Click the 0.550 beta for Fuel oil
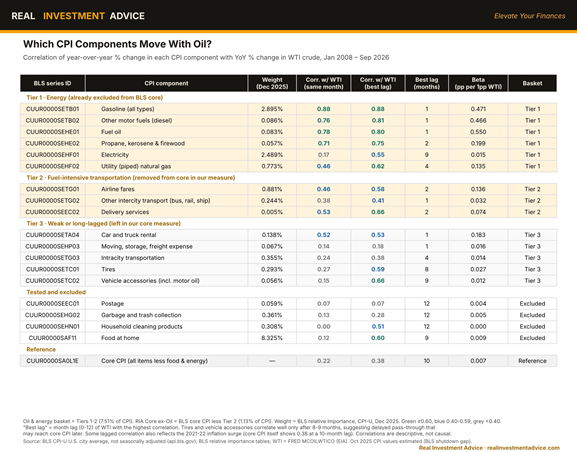Screen dimensions: 577x452 [x=478, y=132]
